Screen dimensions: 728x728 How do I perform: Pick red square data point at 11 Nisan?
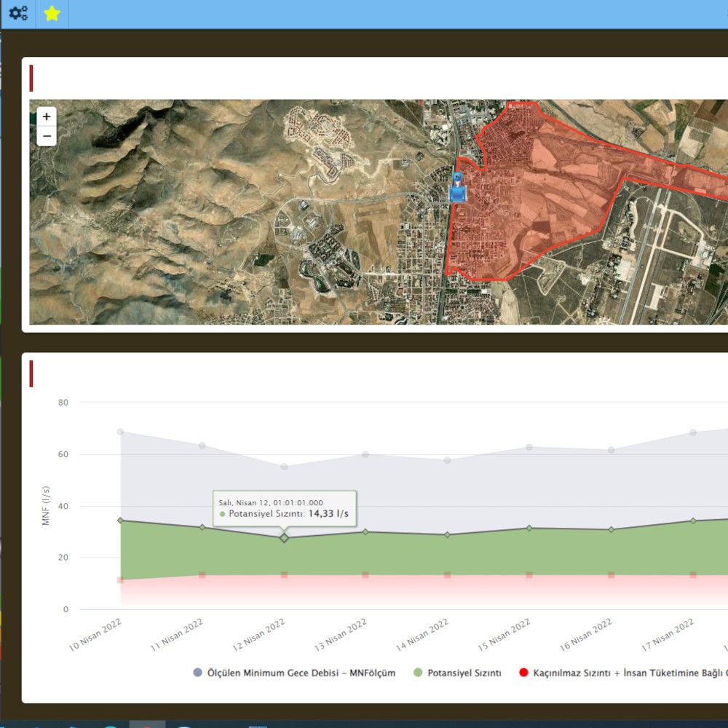202,575
